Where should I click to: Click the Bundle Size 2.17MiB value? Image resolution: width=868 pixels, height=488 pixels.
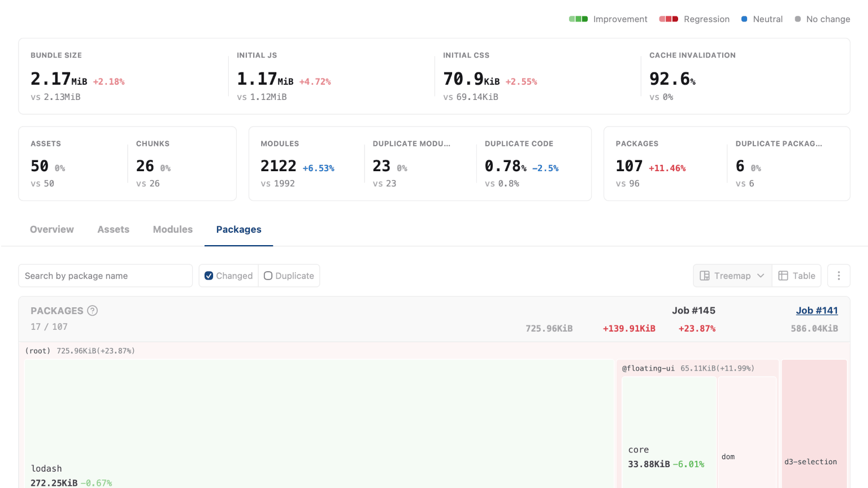pyautogui.click(x=59, y=79)
